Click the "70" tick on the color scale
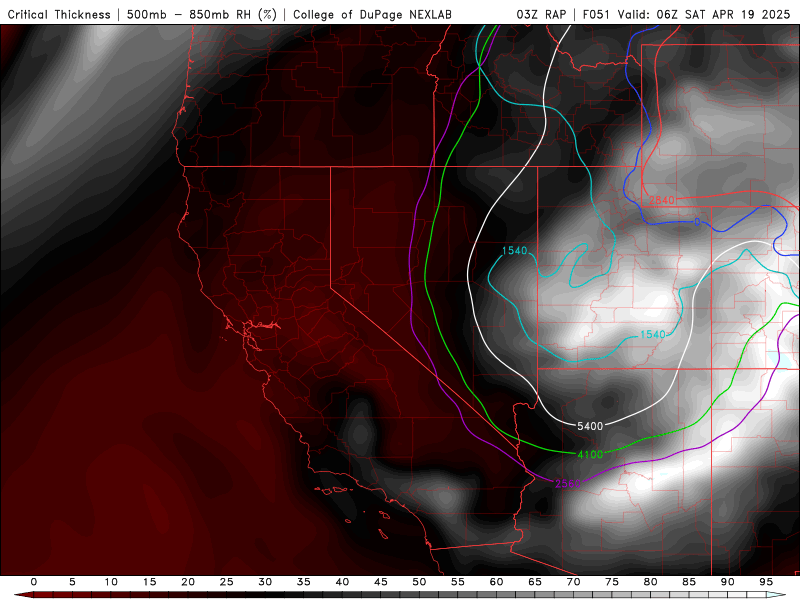This screenshot has height=600, width=800. click(573, 582)
